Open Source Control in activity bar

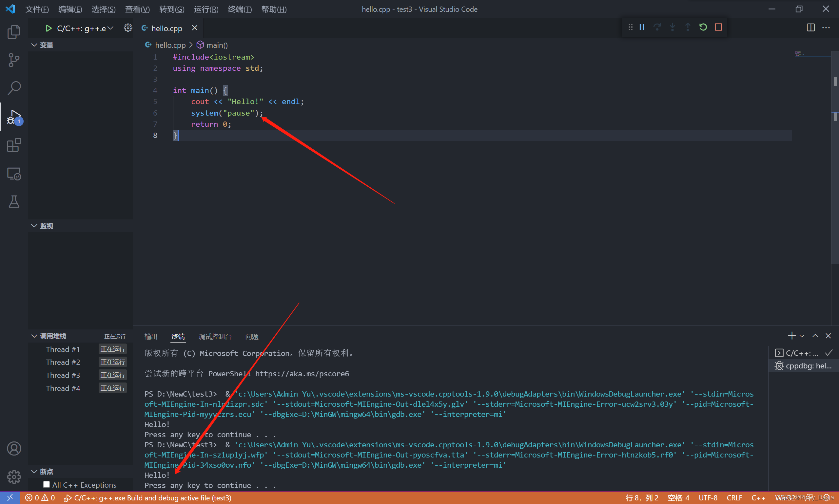[x=13, y=60]
